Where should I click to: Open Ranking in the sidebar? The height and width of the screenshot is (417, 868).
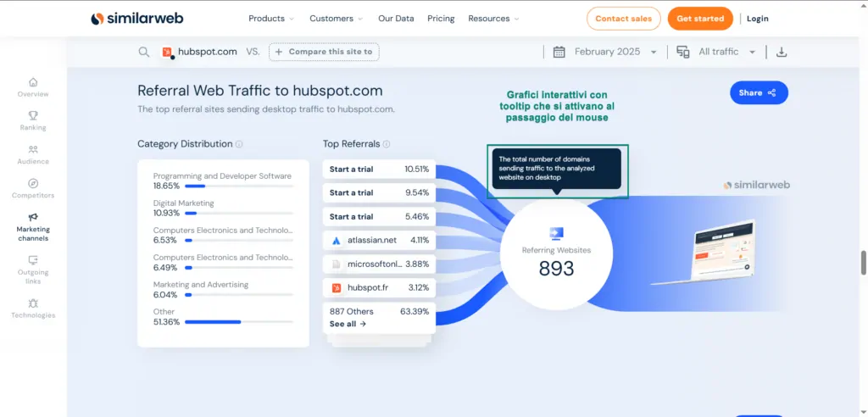(33, 121)
